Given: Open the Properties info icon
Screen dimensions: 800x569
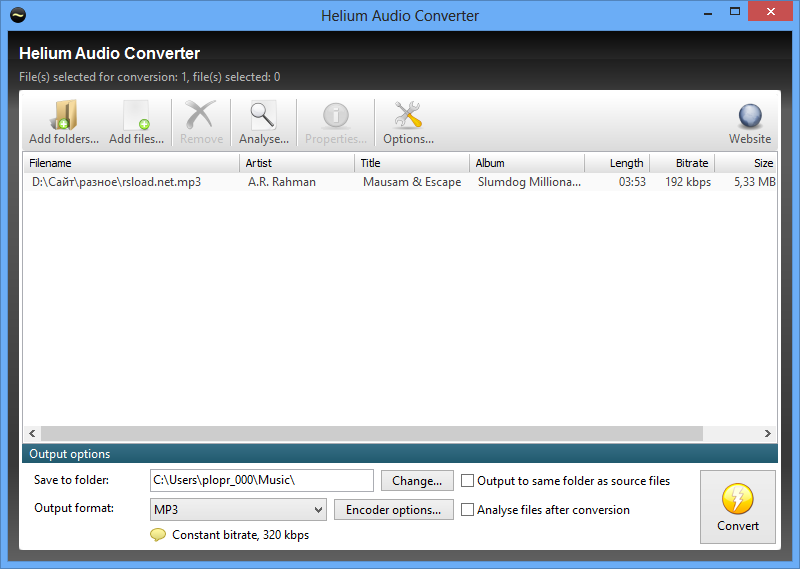Looking at the screenshot, I should tap(336, 122).
